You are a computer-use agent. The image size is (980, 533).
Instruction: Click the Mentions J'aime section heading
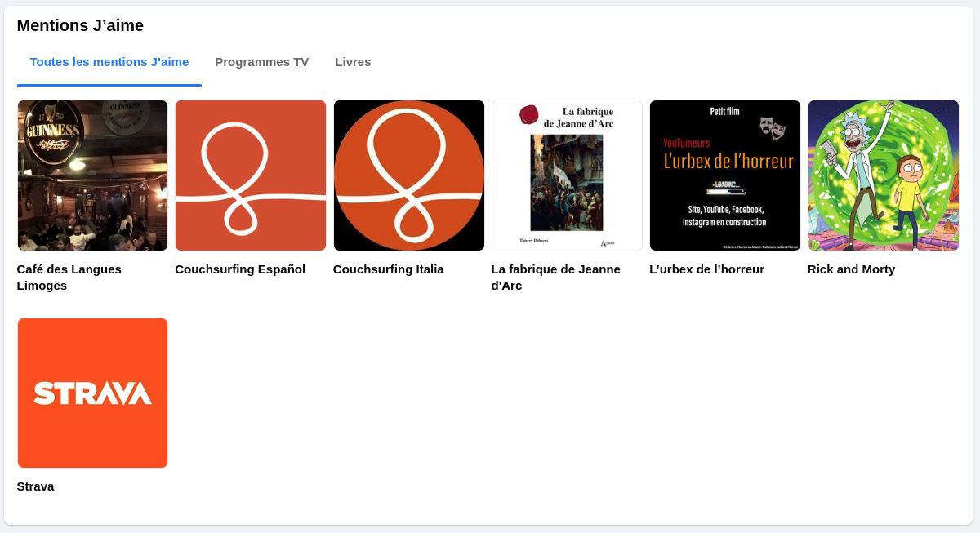coord(80,25)
